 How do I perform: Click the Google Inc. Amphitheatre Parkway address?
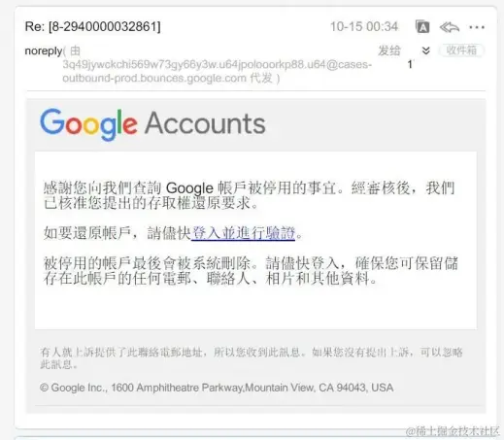tap(217, 388)
